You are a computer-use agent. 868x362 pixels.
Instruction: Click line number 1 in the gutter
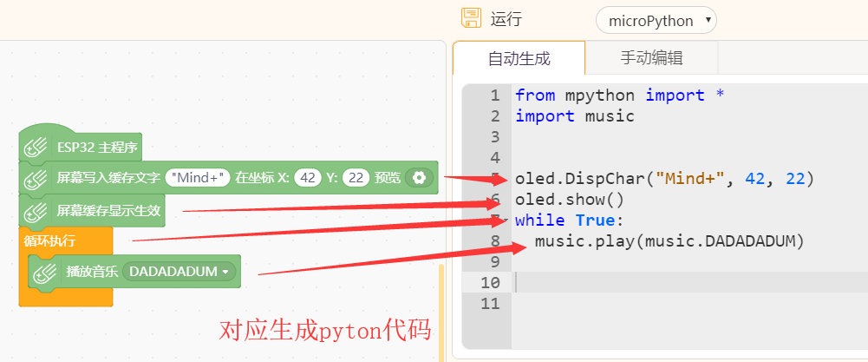coord(494,95)
